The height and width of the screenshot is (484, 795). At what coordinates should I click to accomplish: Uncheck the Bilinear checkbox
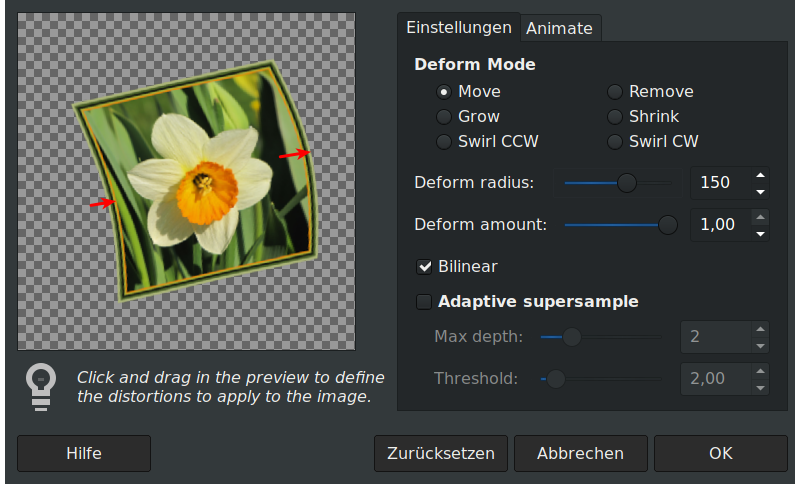[x=425, y=267]
